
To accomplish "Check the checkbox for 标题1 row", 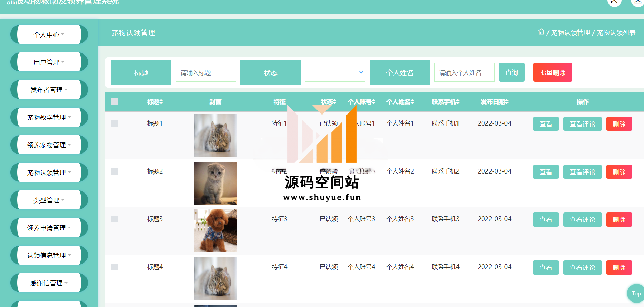I will pyautogui.click(x=114, y=123).
